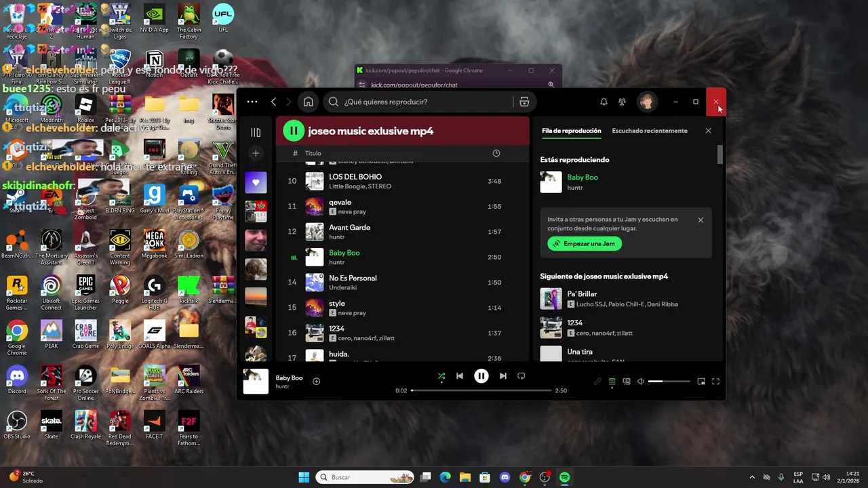Show hidden system tray icons chevron
Image resolution: width=868 pixels, height=488 pixels.
751,477
